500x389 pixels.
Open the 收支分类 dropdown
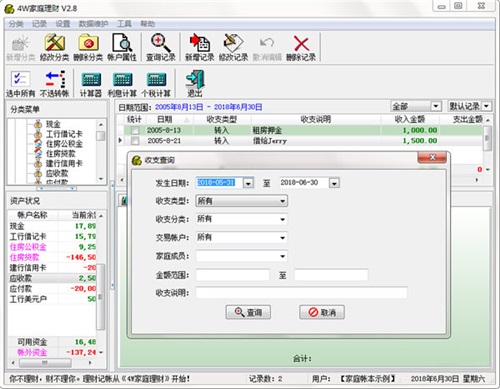coord(282,219)
